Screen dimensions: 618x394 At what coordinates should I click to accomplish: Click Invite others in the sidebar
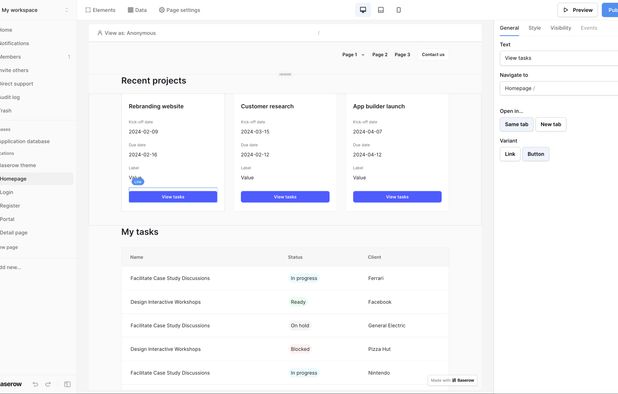tap(14, 70)
